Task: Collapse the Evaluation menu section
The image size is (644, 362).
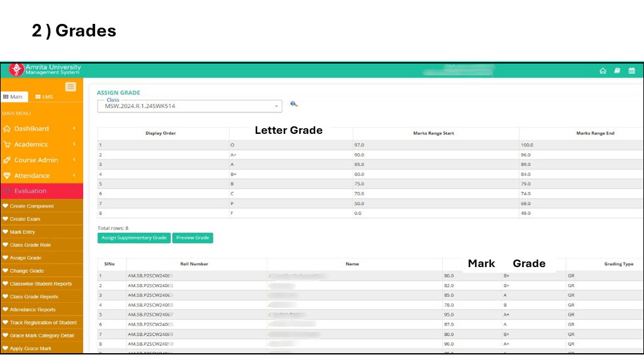Action: [x=41, y=191]
